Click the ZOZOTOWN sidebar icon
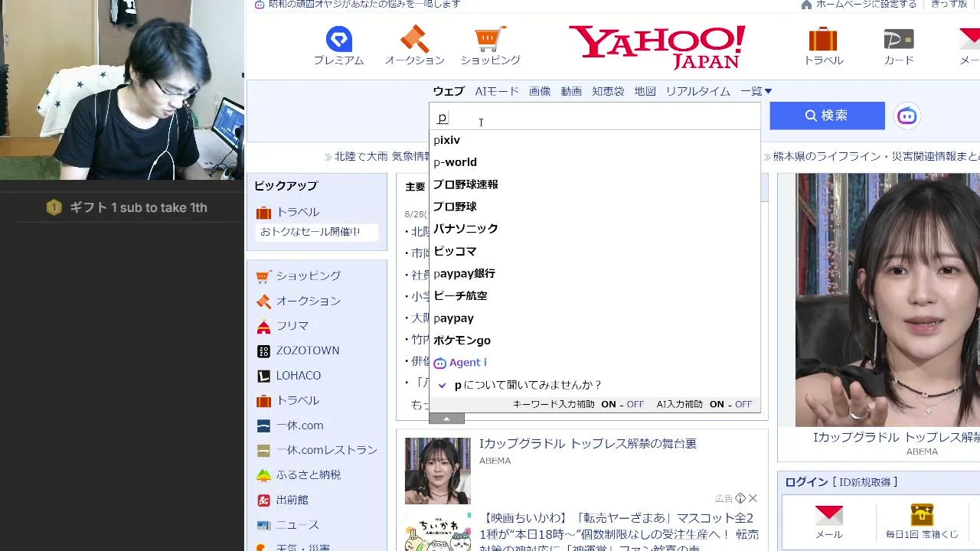This screenshot has width=980, height=551. tap(264, 351)
